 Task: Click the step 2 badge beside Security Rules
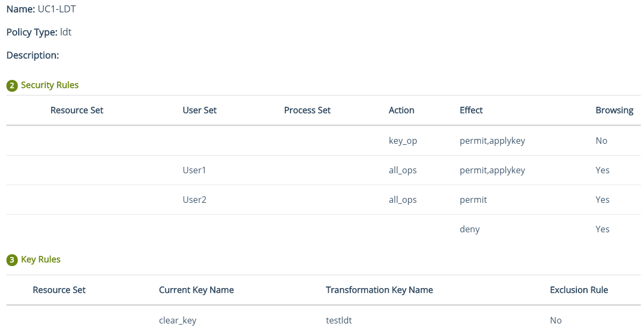click(11, 85)
